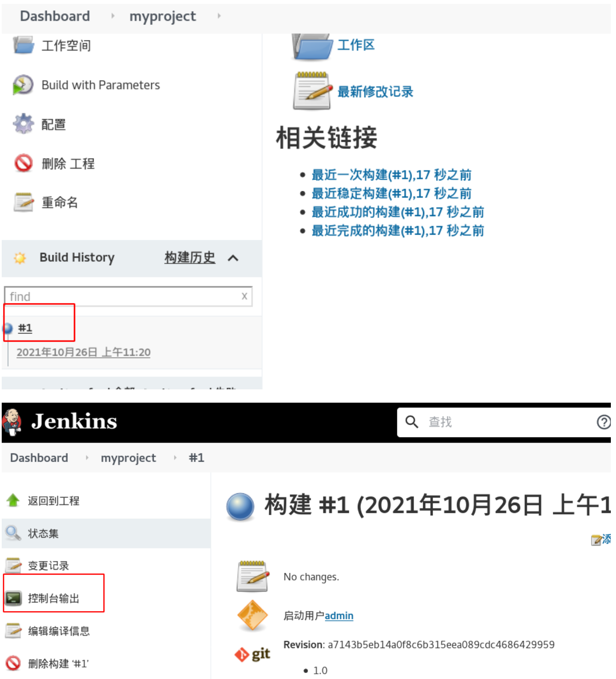The width and height of the screenshot is (616, 679).
Task: Open 控制台输出 console terminal icon
Action: [14, 598]
